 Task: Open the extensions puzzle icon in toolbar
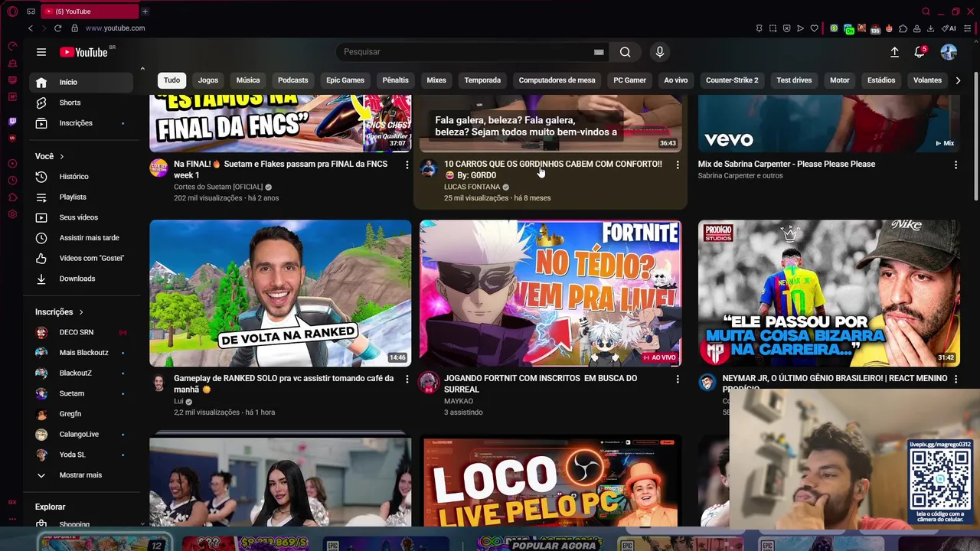tap(903, 28)
